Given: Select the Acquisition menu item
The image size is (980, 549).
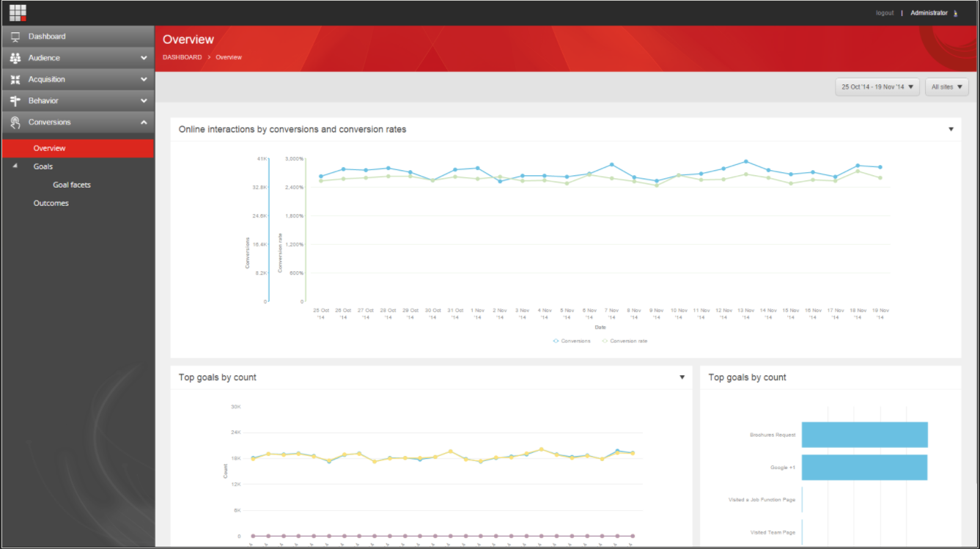Looking at the screenshot, I should click(78, 79).
